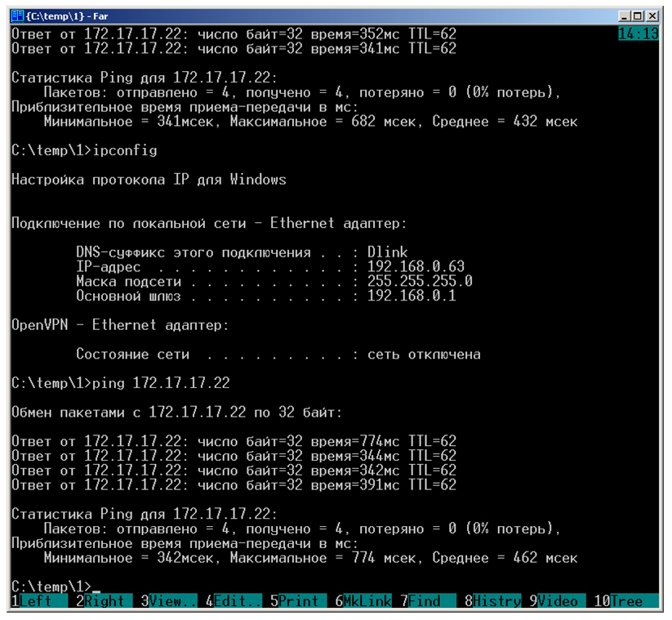Close the Far console window
The width and height of the screenshot is (672, 620).
click(654, 15)
